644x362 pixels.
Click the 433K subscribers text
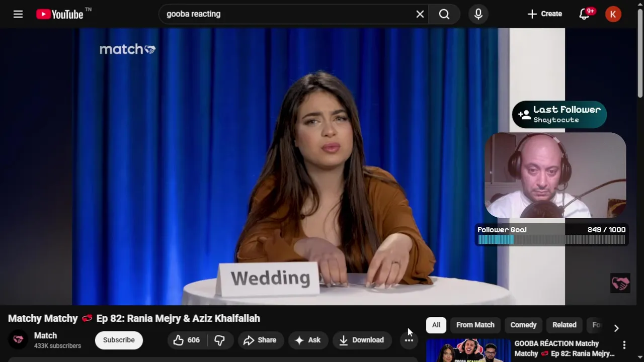[x=57, y=346]
